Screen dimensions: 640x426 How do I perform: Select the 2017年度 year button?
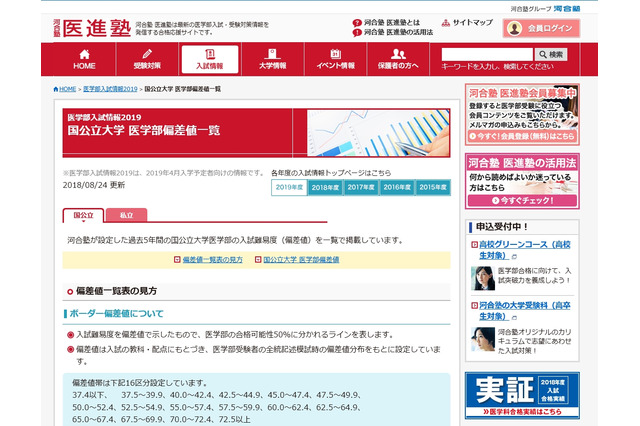[361, 188]
